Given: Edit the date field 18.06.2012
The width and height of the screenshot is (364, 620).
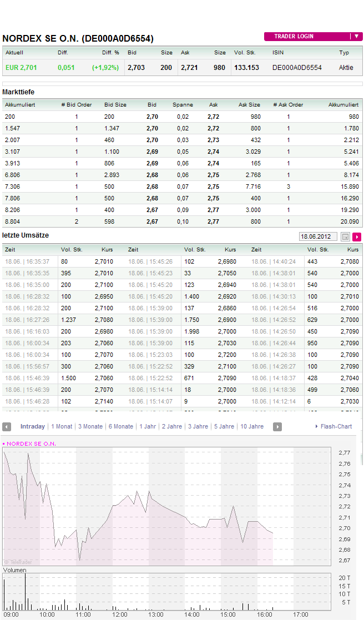Looking at the screenshot, I should [318, 237].
